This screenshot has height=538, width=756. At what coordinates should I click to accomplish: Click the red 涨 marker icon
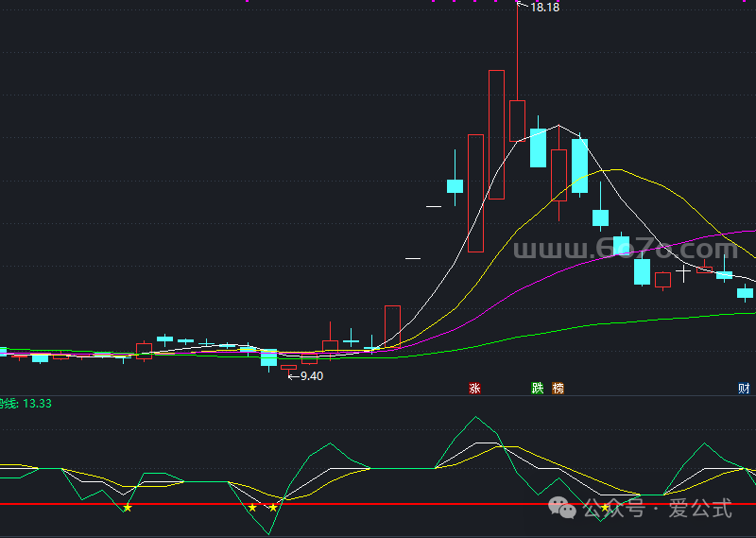coord(475,389)
